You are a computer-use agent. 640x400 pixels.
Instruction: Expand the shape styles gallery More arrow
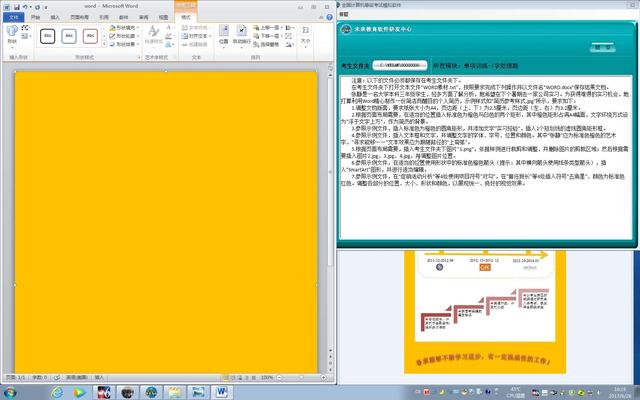pyautogui.click(x=104, y=44)
